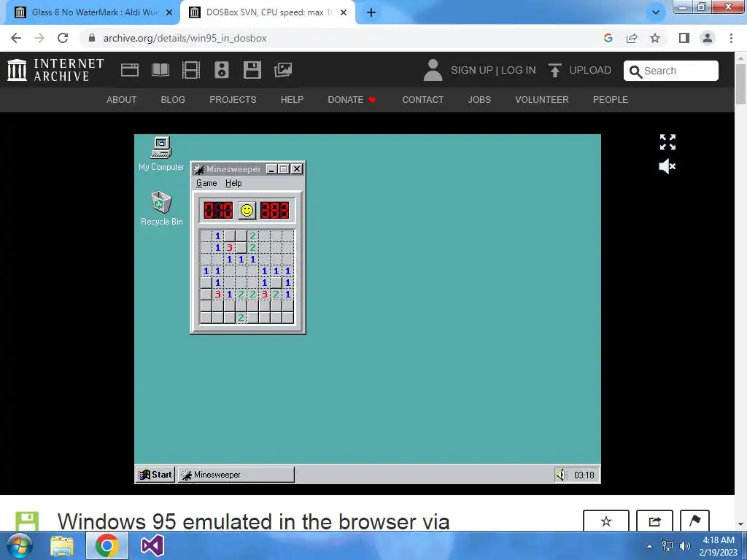The height and width of the screenshot is (560, 747).
Task: Open the Images icon
Action: tap(283, 70)
